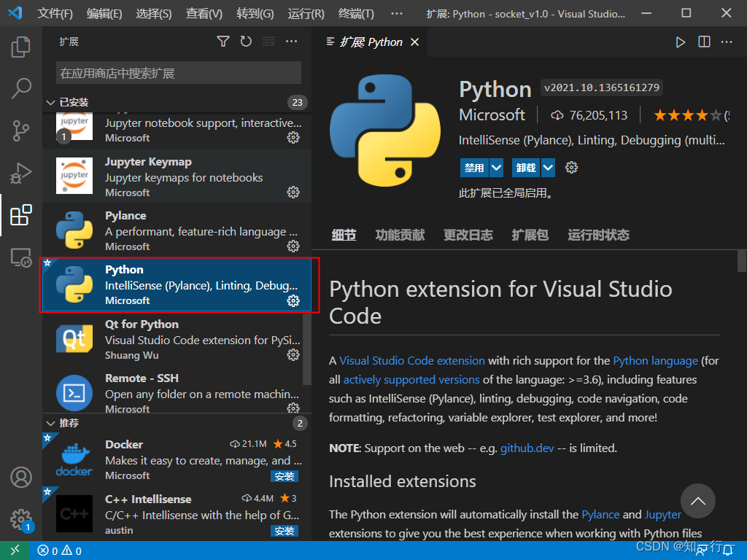The image size is (747, 560).
Task: Open dropdown arrow next to 禁用 button
Action: click(496, 168)
